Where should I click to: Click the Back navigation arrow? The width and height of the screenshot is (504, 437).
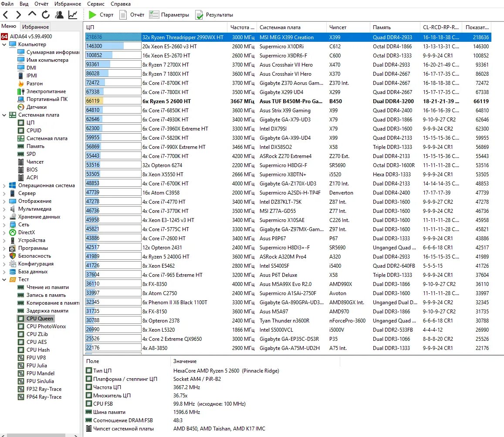coord(6,15)
